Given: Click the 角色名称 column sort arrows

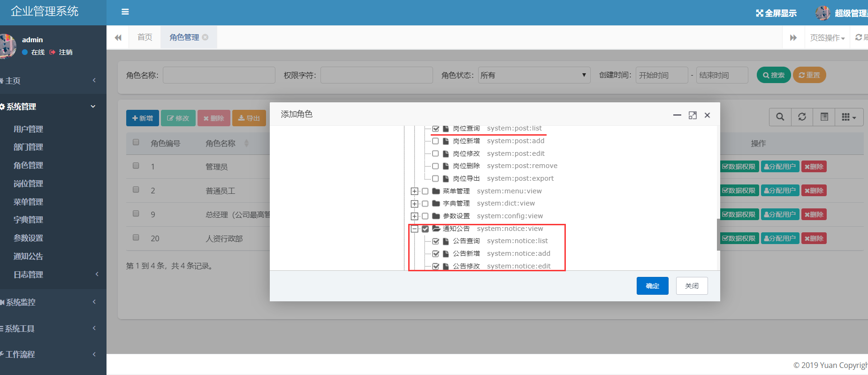Looking at the screenshot, I should [x=247, y=143].
